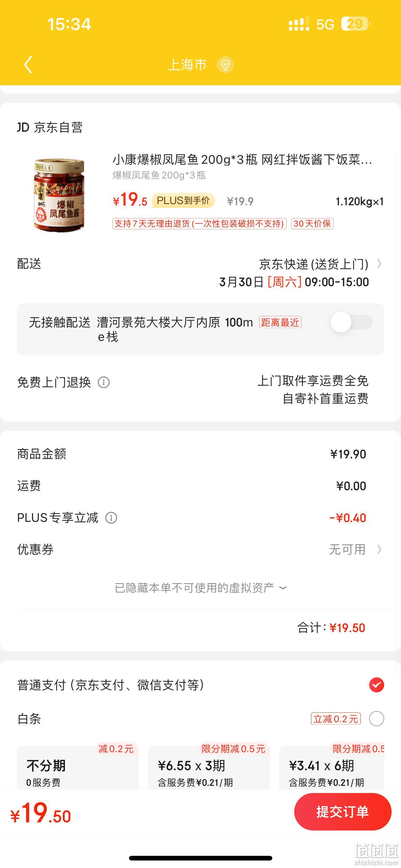The width and height of the screenshot is (401, 868).
Task: Open the 小康爆椒凤尾鱼 product thumbnail
Action: (x=59, y=195)
